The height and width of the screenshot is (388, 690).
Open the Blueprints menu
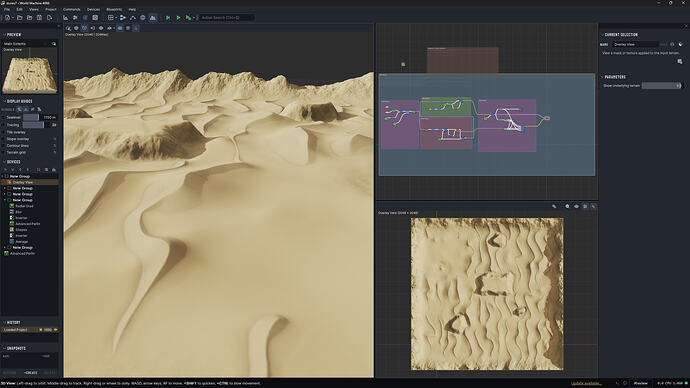pyautogui.click(x=114, y=9)
